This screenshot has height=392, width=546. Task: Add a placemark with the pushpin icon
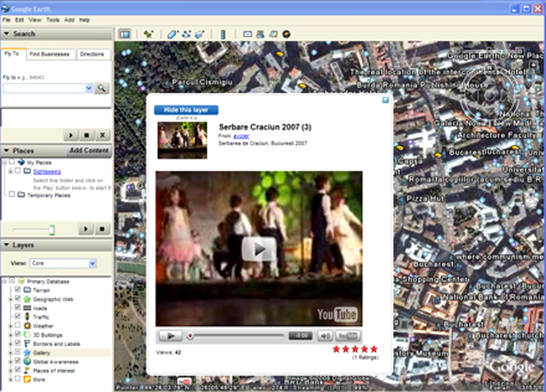click(149, 34)
